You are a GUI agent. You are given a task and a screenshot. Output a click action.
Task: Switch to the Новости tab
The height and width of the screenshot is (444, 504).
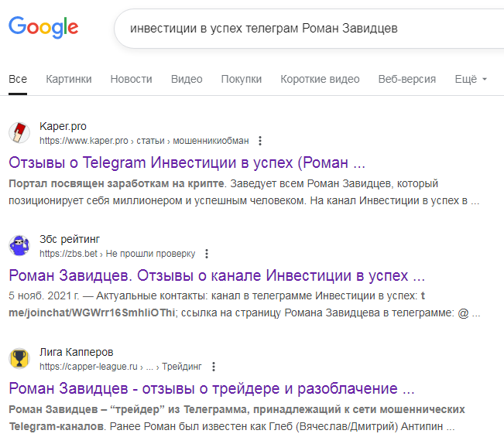coord(131,79)
